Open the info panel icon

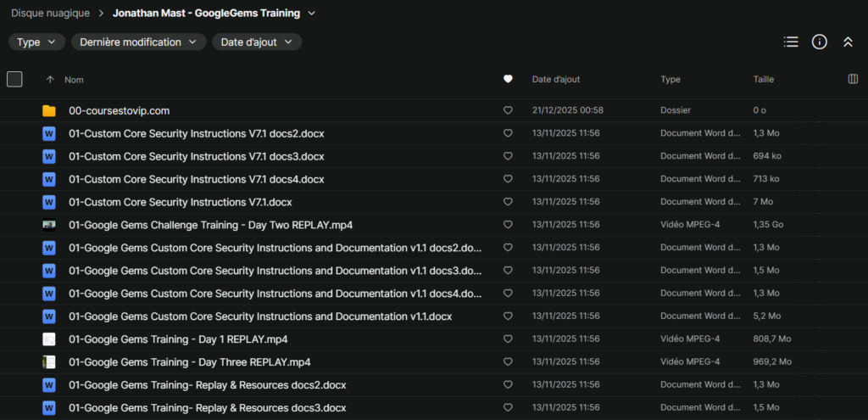pyautogui.click(x=819, y=42)
